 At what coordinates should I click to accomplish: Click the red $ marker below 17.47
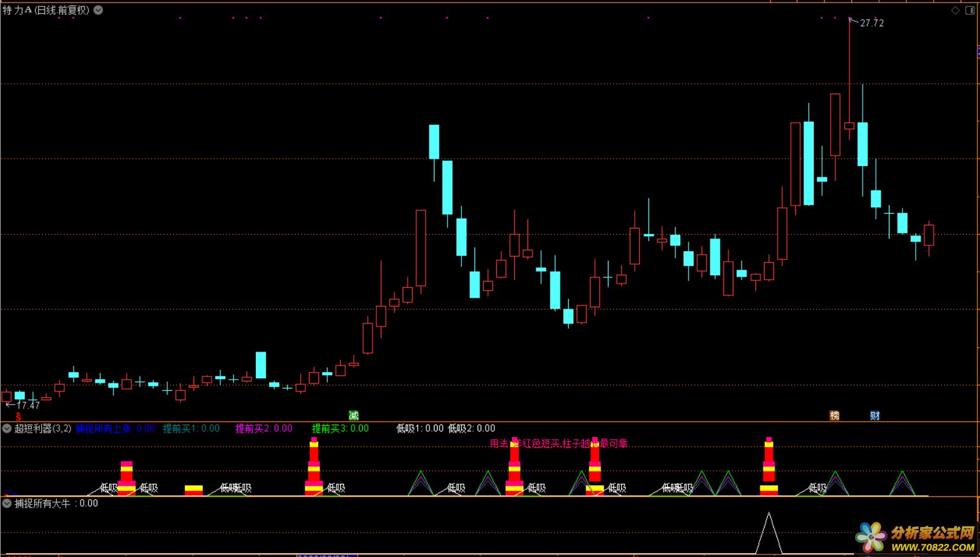click(19, 417)
